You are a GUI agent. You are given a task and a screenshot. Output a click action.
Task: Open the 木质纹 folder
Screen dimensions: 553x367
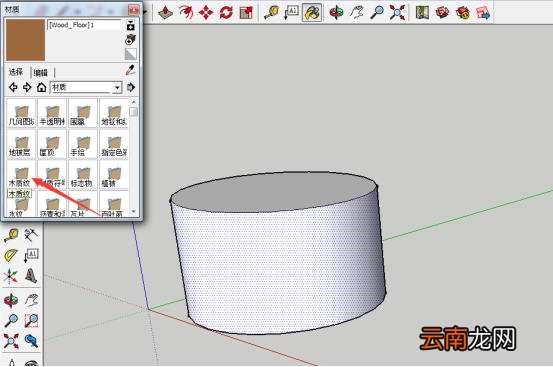pos(21,176)
